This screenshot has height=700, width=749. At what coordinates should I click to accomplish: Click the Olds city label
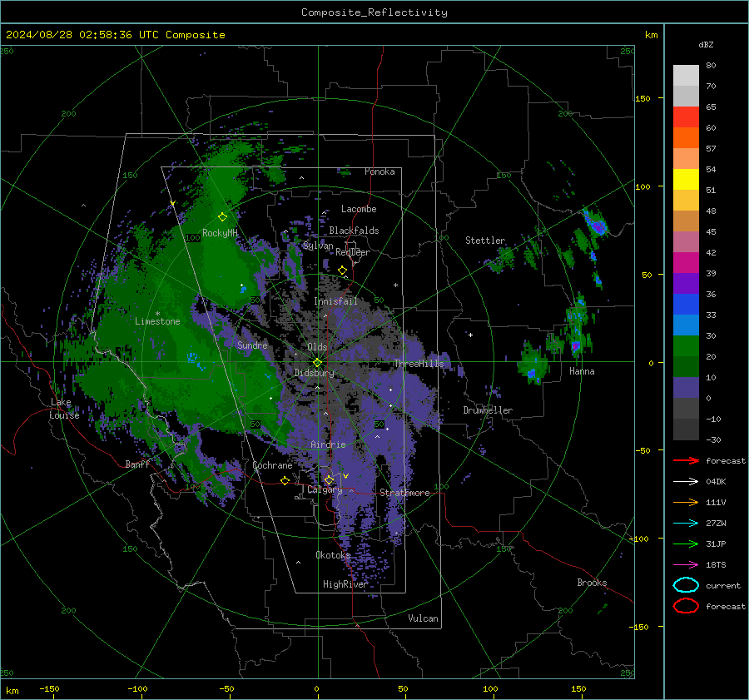point(317,347)
